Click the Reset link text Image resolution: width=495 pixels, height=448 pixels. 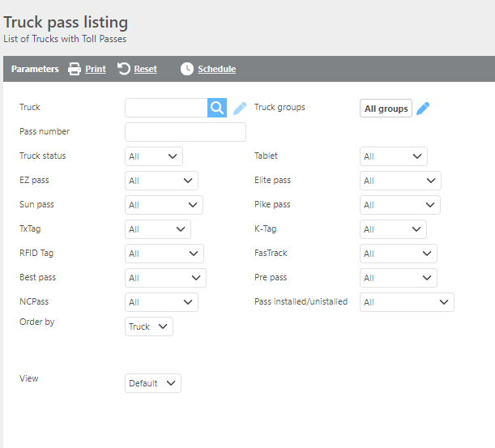click(x=146, y=69)
